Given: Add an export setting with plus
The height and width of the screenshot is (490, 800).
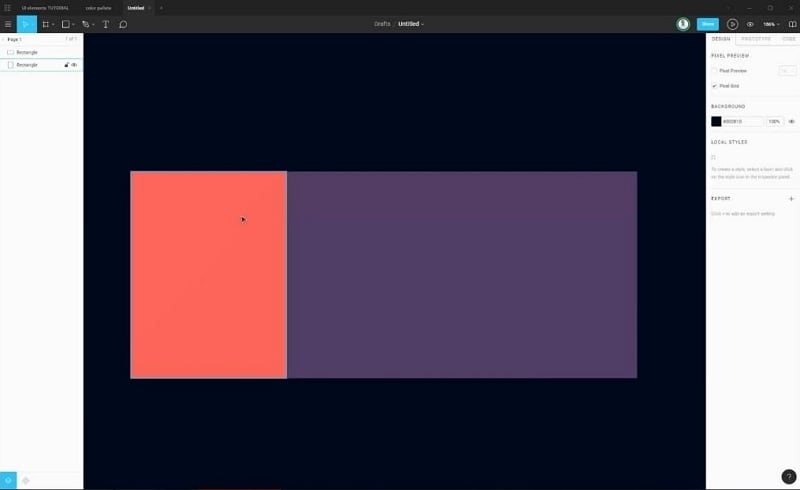Looking at the screenshot, I should [x=791, y=199].
